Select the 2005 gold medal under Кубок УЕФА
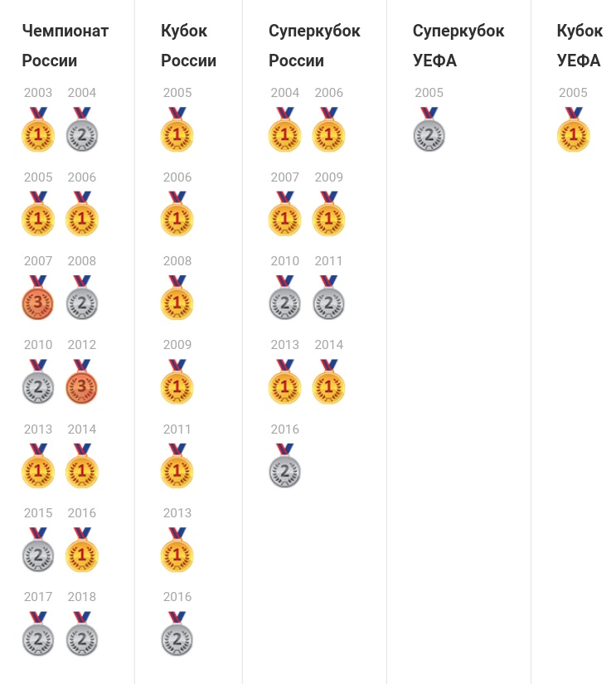This screenshot has width=616, height=684. (x=573, y=129)
